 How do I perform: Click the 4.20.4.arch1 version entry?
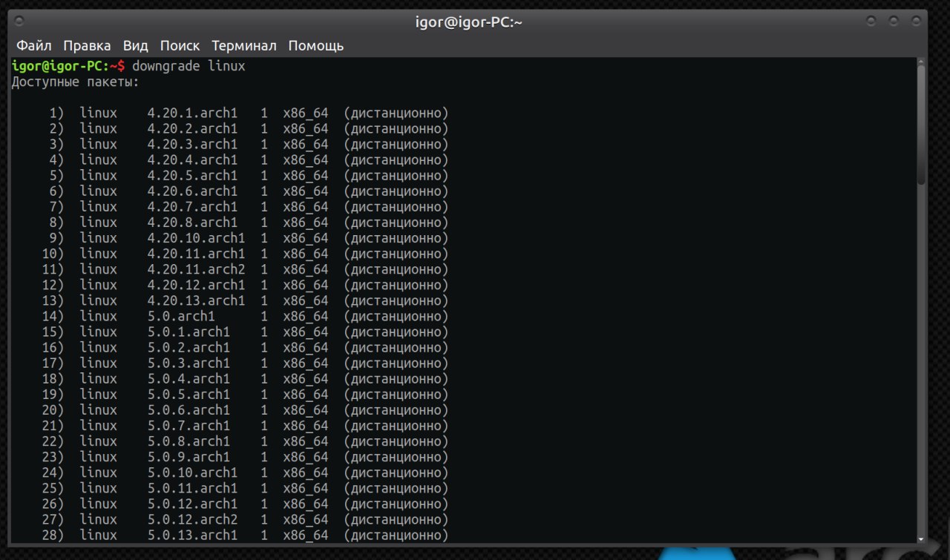[192, 160]
